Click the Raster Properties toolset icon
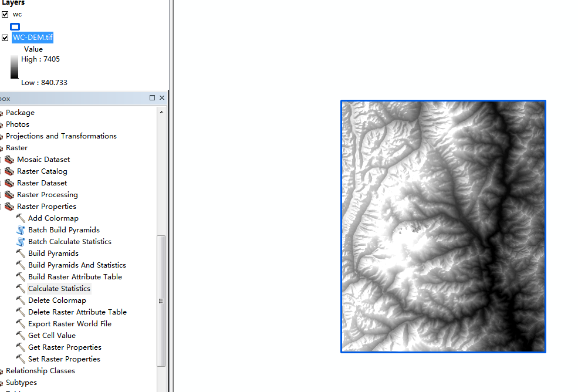Screen dimensions: 578x392 pyautogui.click(x=9, y=207)
